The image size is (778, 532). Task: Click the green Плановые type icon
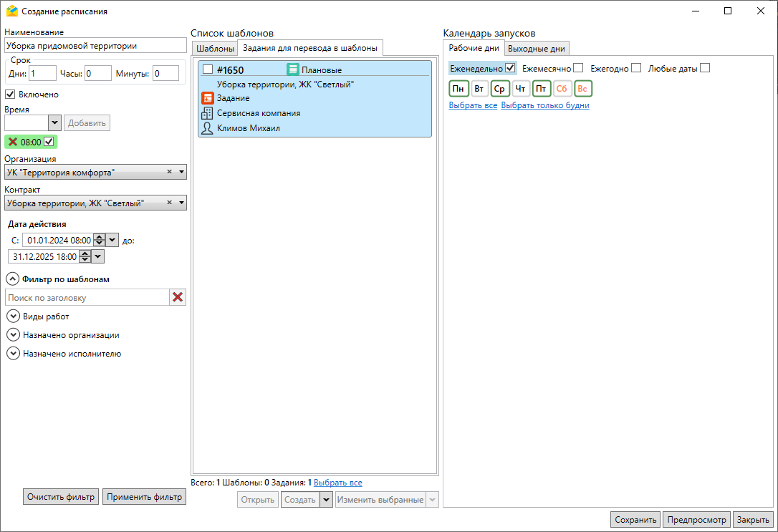coord(292,69)
